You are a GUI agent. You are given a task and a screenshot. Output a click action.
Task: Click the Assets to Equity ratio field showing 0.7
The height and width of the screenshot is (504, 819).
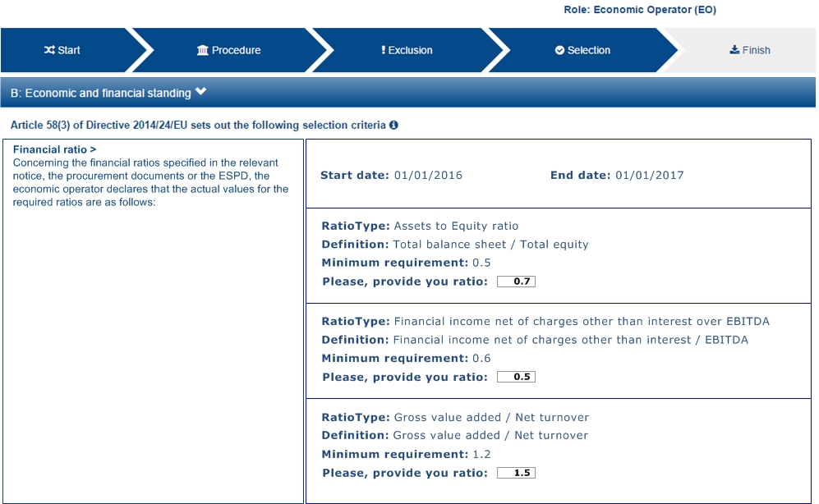[516, 281]
